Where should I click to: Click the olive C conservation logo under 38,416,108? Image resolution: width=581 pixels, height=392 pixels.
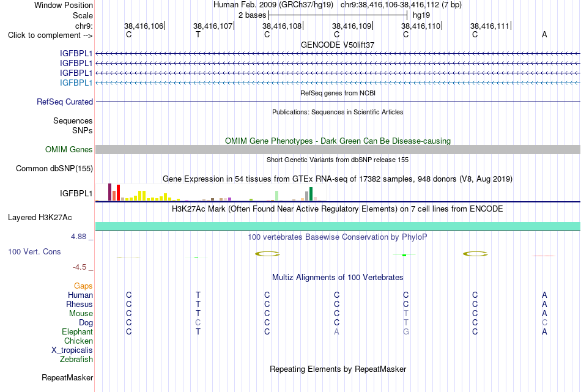point(267,254)
